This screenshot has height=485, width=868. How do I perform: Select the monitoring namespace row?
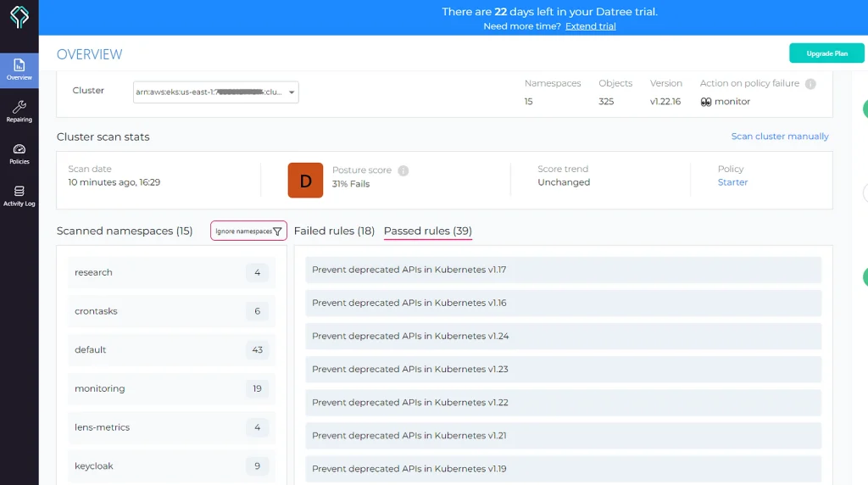click(171, 388)
